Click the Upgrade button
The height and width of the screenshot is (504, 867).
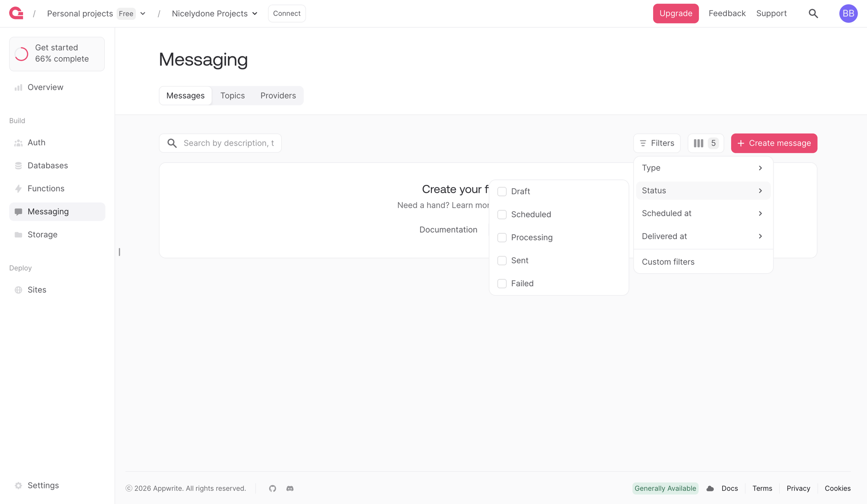676,13
